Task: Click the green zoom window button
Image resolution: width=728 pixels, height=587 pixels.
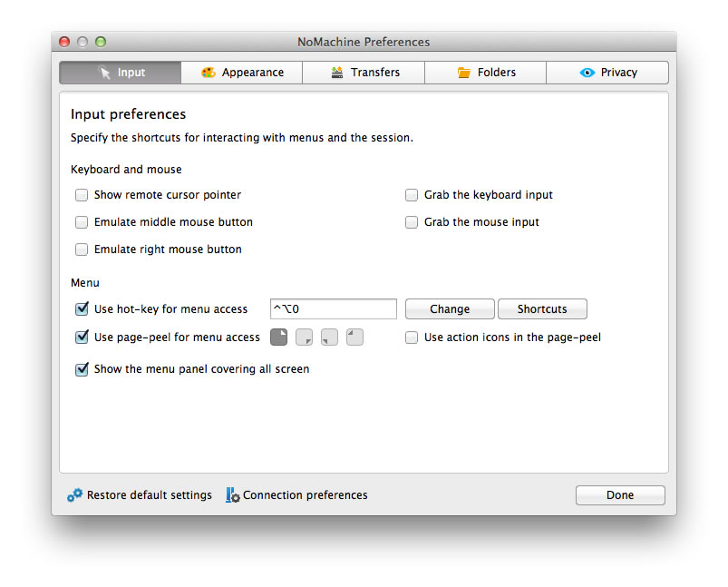Action: 101,42
